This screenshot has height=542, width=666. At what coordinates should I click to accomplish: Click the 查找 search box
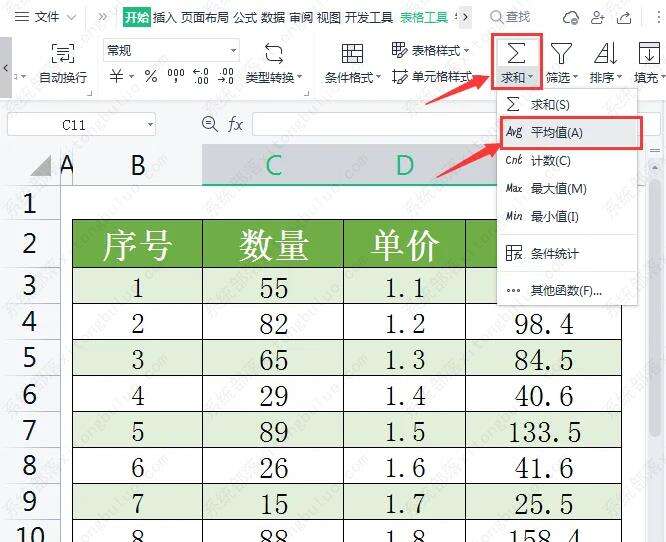point(511,17)
